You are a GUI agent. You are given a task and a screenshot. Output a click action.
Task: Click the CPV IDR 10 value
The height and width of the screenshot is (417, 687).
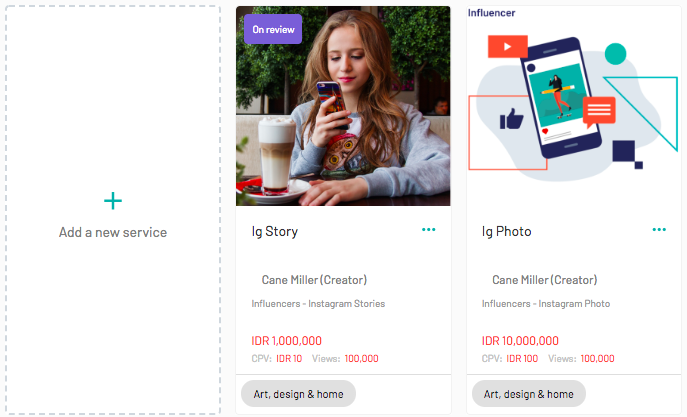[x=289, y=359]
